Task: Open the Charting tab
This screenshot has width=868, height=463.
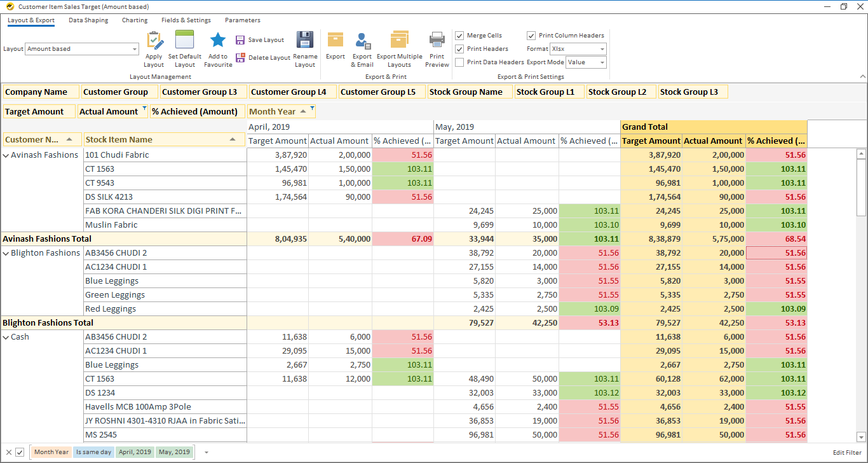Action: (135, 20)
